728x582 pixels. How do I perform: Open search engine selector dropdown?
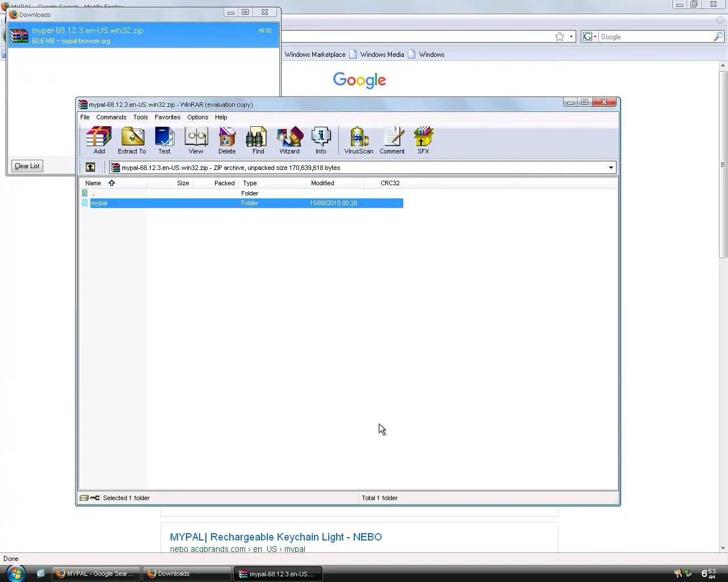click(590, 36)
